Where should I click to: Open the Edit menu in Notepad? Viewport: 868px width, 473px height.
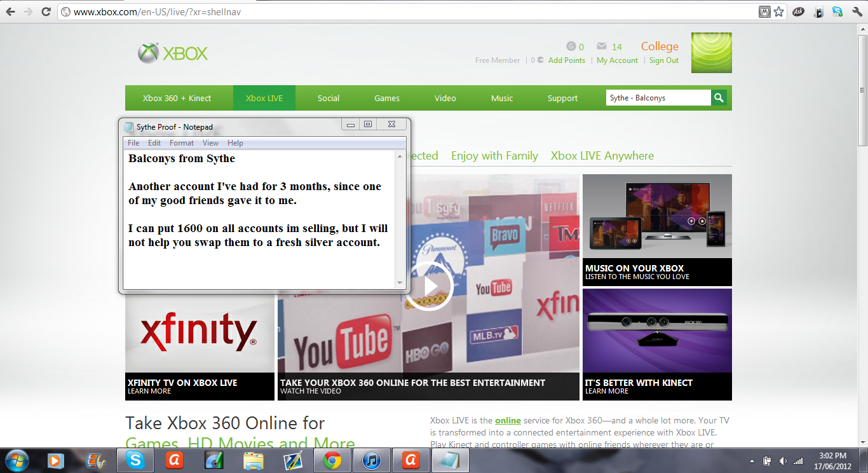[154, 143]
